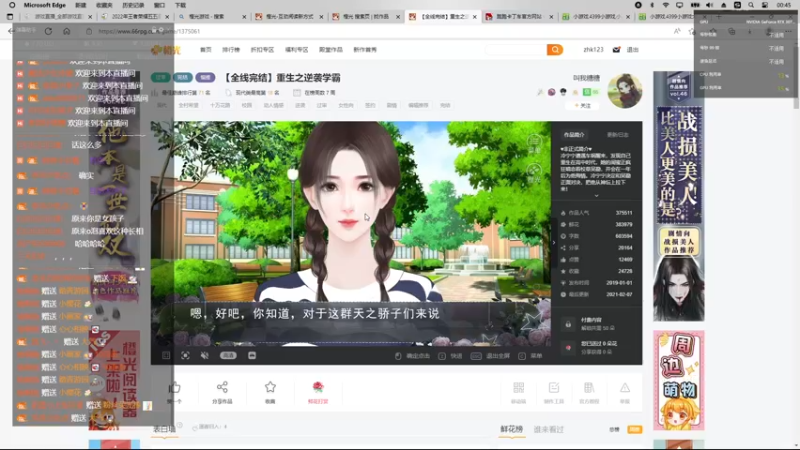The width and height of the screenshot is (800, 450).
Task: Send flowers using the red rose icon
Action: coord(318,387)
